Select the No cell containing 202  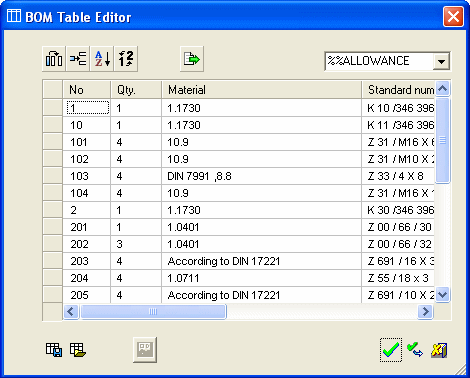point(87,244)
